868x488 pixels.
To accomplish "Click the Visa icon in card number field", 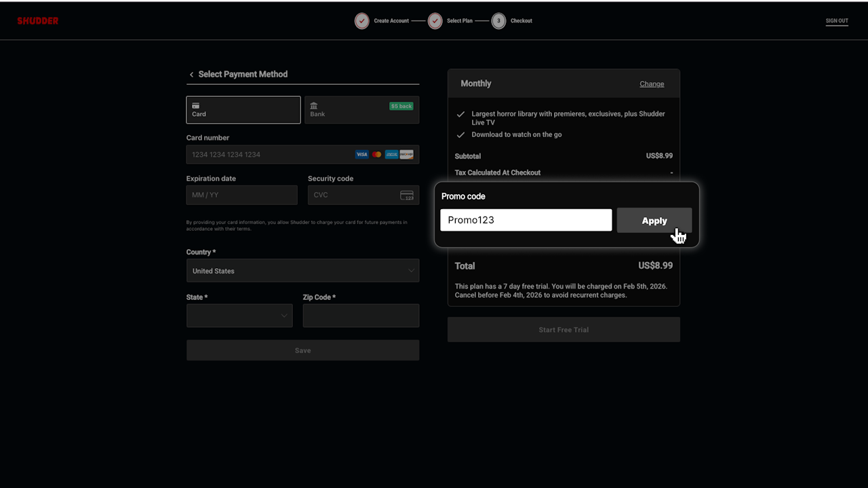I will point(362,154).
